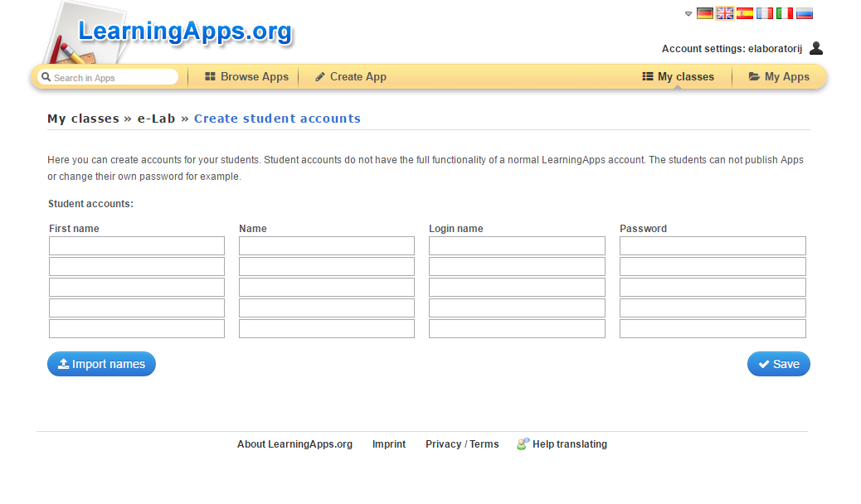Switch to the Italian flag language
The image size is (861, 504).
(785, 13)
